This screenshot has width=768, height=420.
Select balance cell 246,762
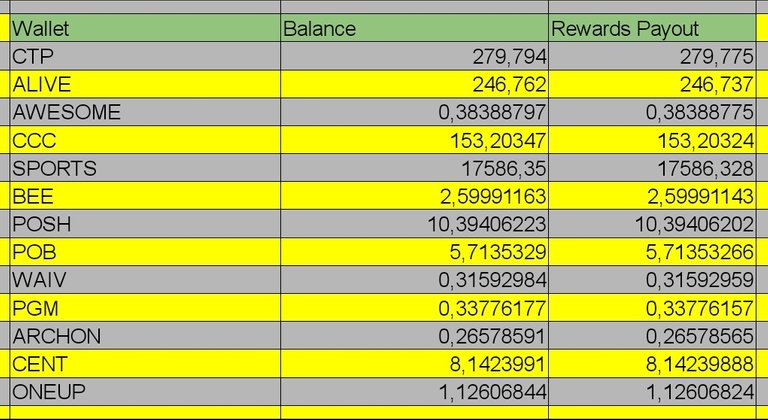414,84
